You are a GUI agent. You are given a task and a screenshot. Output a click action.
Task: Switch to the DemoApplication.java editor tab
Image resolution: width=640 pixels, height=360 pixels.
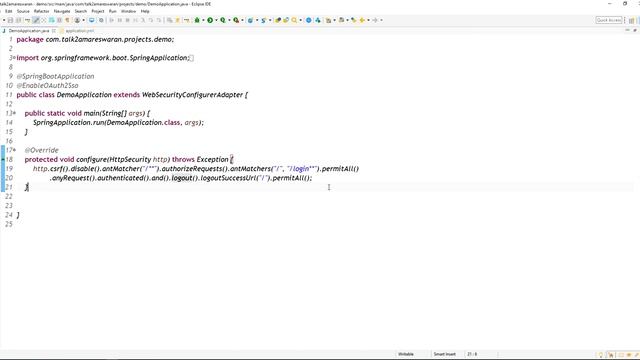pos(29,31)
